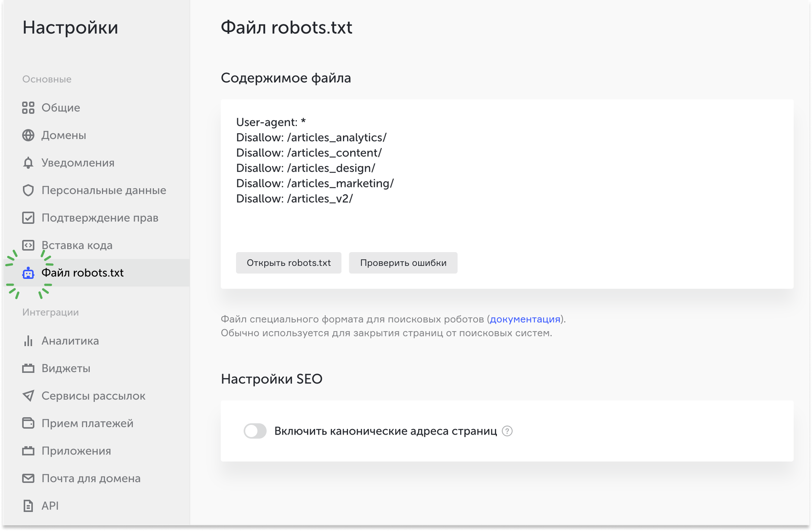This screenshot has height=531, width=812.
Task: Click the bar chart icon beside Аналитика
Action: click(28, 341)
